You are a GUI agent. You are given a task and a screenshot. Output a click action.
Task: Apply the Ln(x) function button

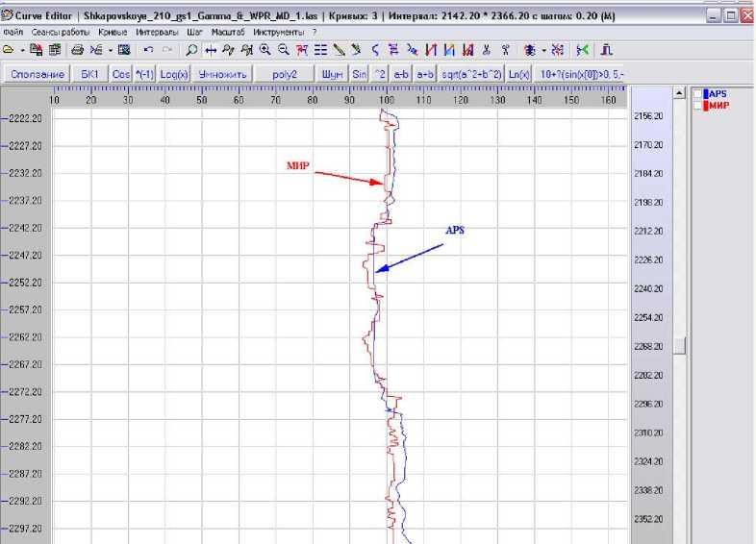(x=518, y=74)
